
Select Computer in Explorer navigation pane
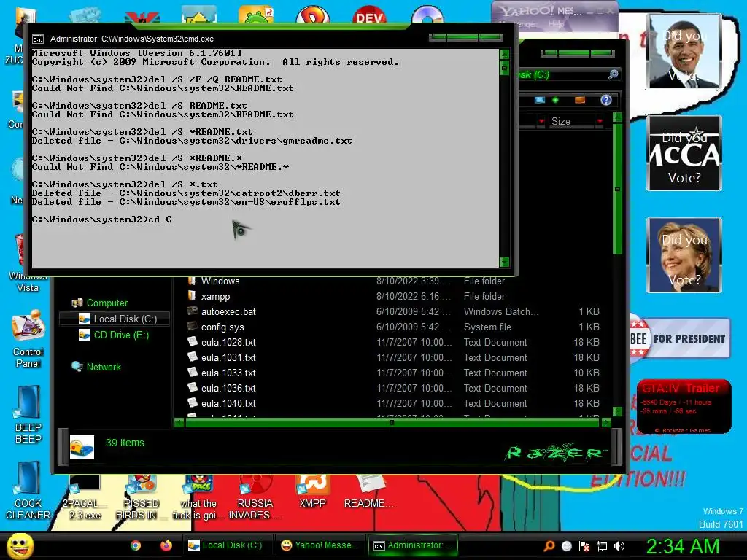click(107, 303)
